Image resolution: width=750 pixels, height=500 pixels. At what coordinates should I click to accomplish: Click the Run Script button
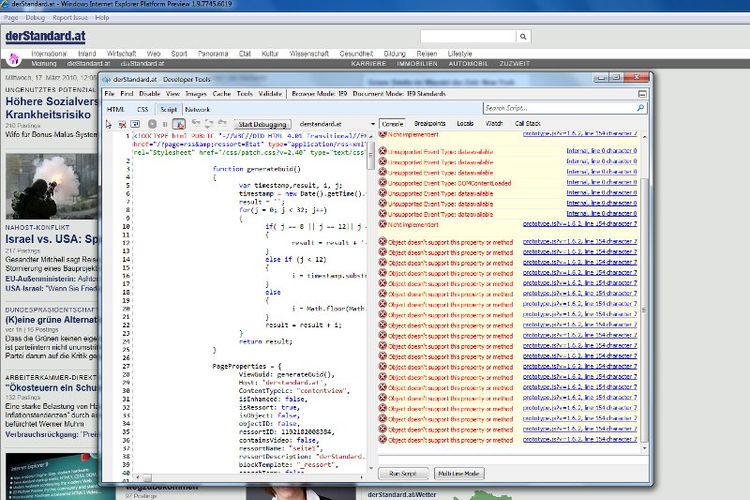coord(403,473)
